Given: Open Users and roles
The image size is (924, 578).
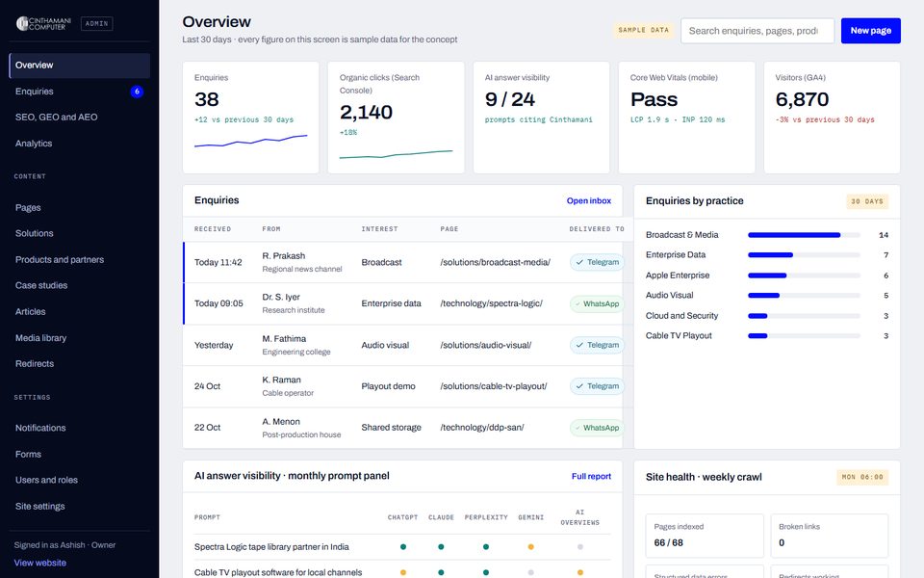Looking at the screenshot, I should (80, 480).
